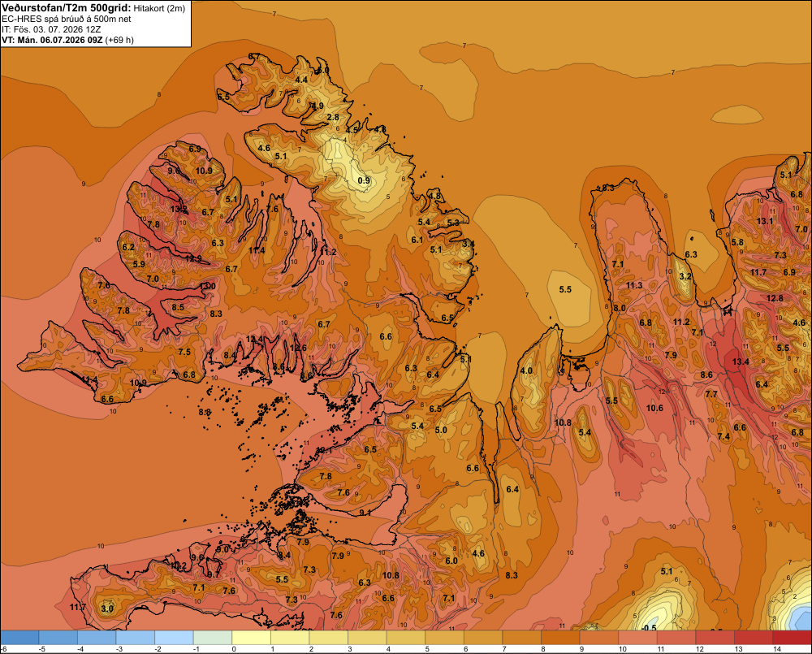Click the pale yellow 0 degree legend swatch
812x654 pixels.
click(x=251, y=638)
